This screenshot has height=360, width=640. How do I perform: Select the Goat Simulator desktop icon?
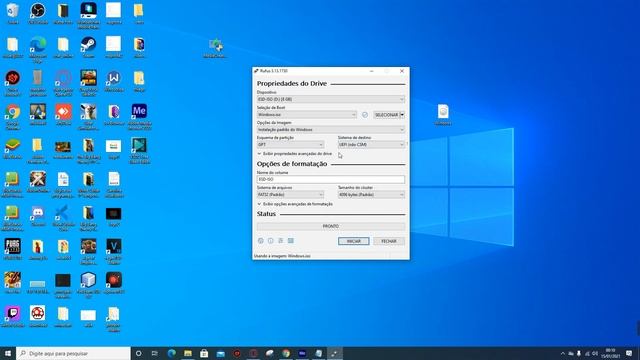click(x=88, y=117)
